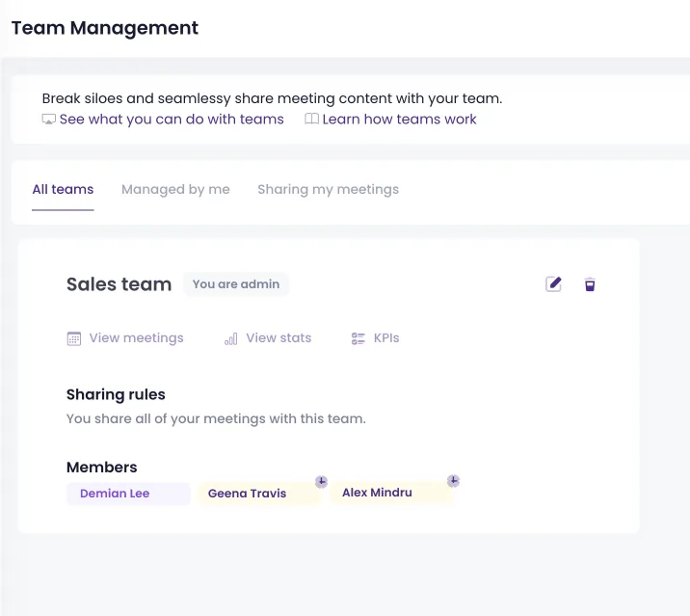This screenshot has width=690, height=616.
Task: Open the Sharing my meetings tab
Action: coord(329,189)
